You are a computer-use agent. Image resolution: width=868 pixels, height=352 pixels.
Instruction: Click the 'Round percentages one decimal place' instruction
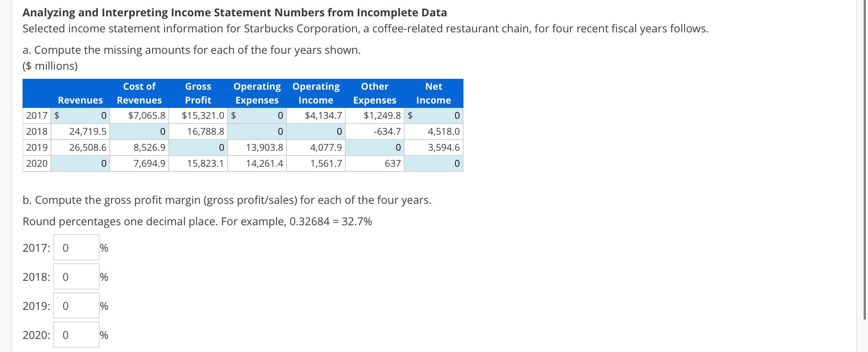[197, 221]
